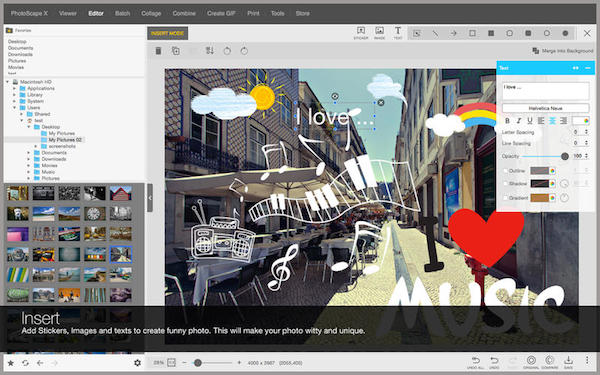Image resolution: width=600 pixels, height=375 pixels.
Task: Expand the Applications folder
Action: 15,88
